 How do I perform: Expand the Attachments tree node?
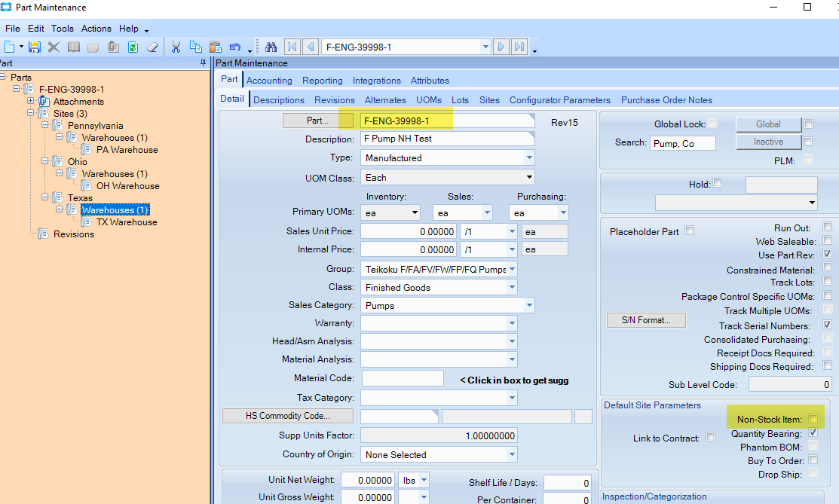30,101
